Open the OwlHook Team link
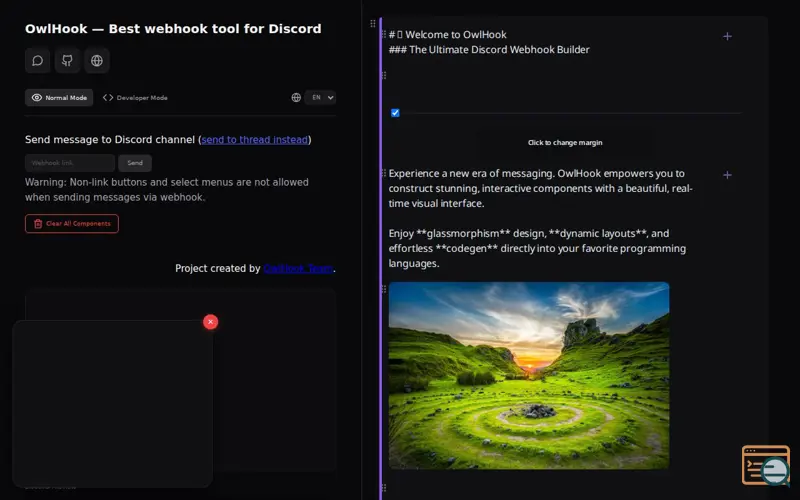800x500 pixels. pyautogui.click(x=298, y=268)
